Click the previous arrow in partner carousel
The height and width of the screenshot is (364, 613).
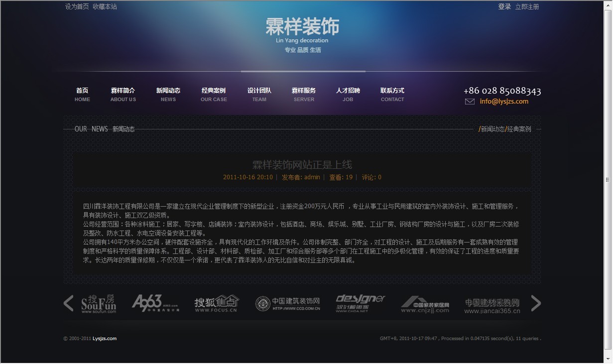(x=68, y=303)
